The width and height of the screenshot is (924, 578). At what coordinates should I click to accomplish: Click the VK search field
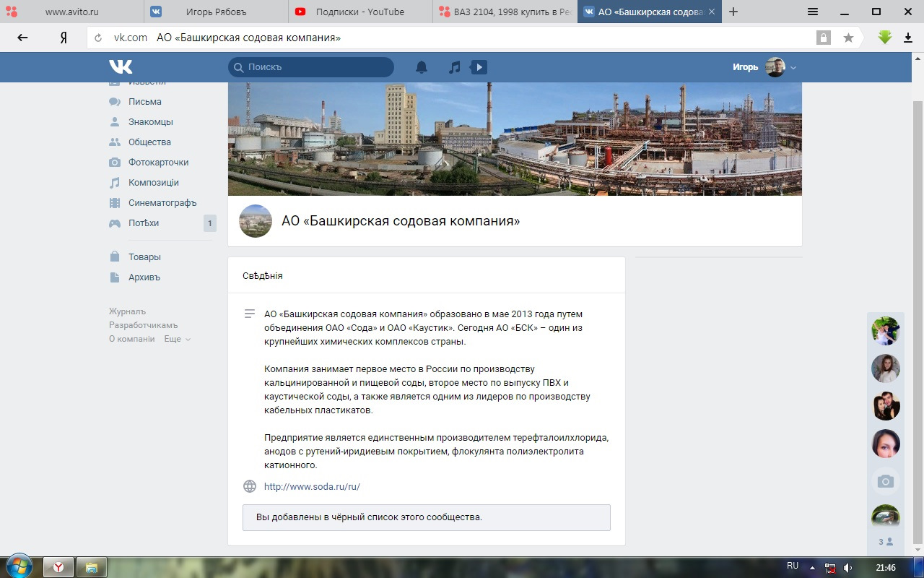click(311, 67)
